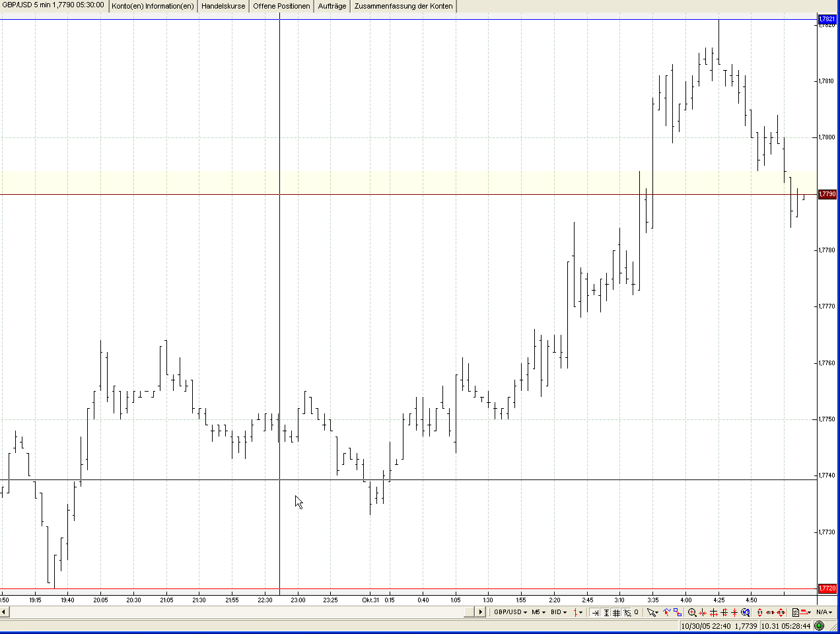Toggle the vertical auto-scale button
Screen dimensions: 840x634
point(606,612)
